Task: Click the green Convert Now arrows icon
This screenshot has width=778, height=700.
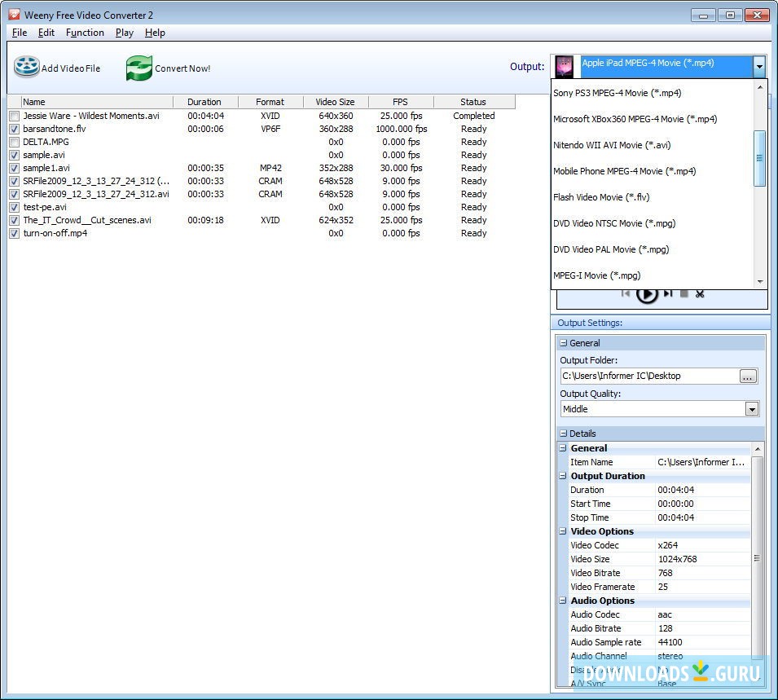Action: click(x=139, y=68)
